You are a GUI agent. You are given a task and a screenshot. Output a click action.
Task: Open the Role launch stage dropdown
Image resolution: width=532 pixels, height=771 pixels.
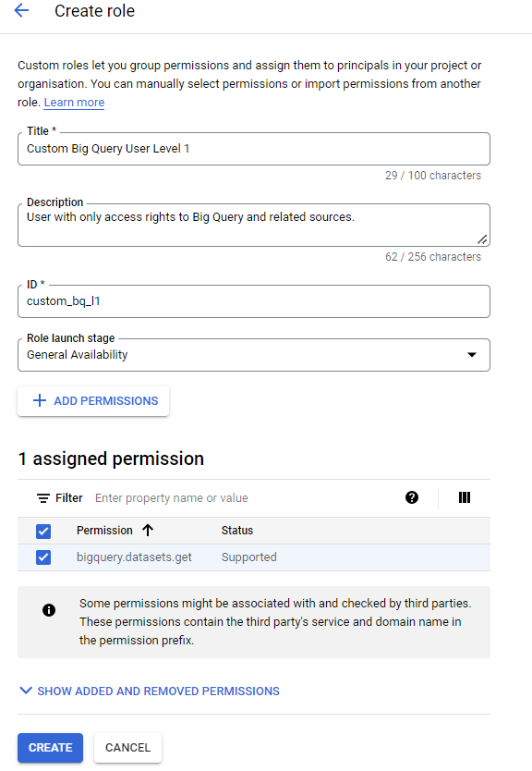[253, 354]
